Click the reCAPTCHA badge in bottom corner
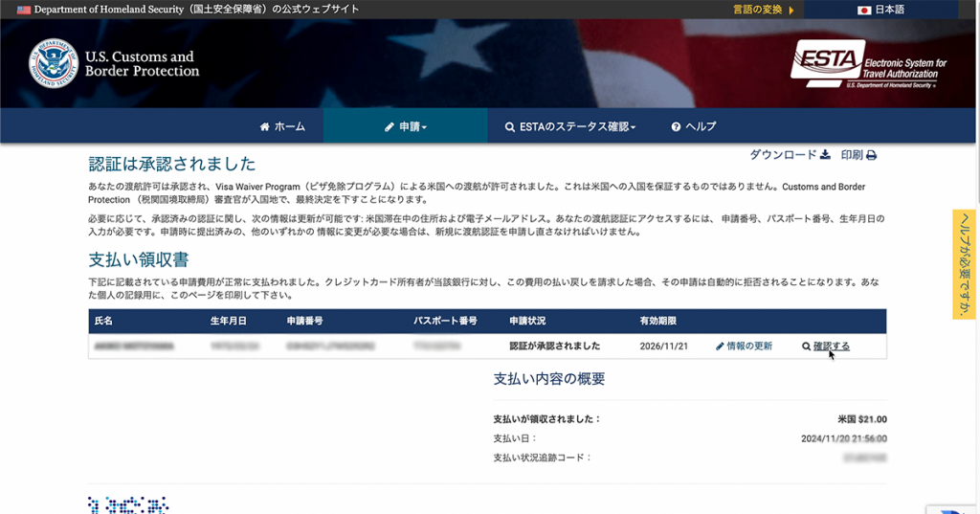 (953, 508)
